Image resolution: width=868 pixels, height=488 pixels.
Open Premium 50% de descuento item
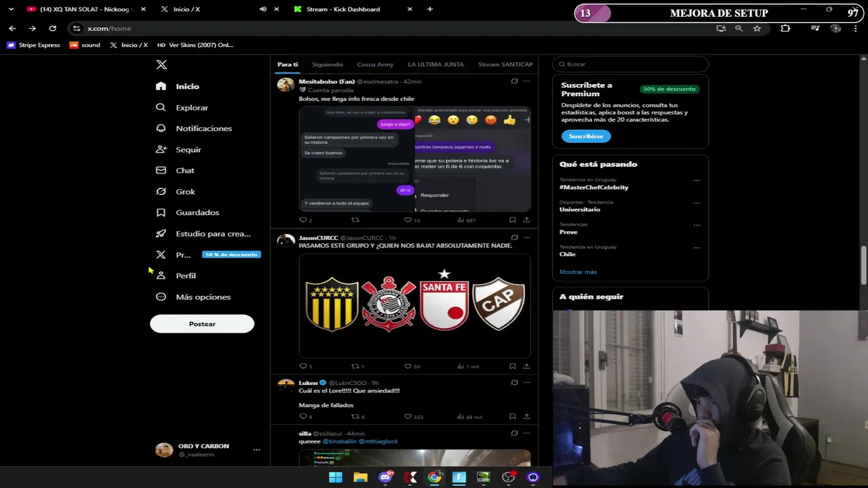pos(208,254)
